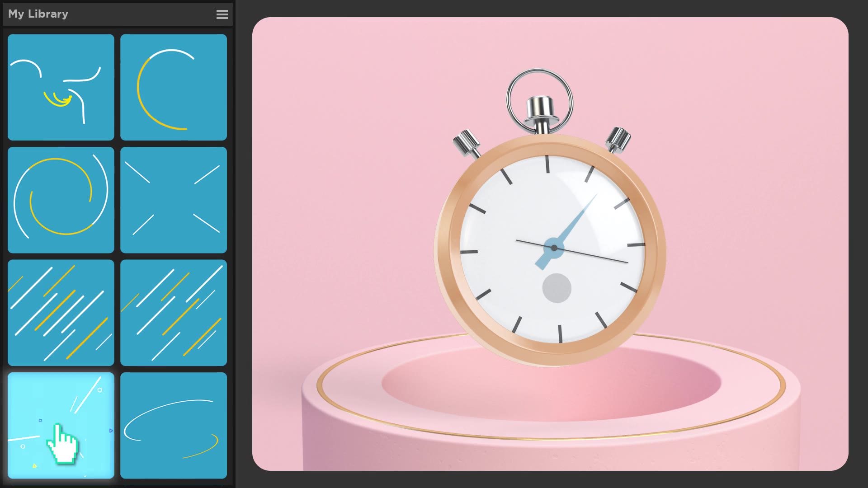
Task: Click the hamburger menu in My Library
Action: coord(222,14)
